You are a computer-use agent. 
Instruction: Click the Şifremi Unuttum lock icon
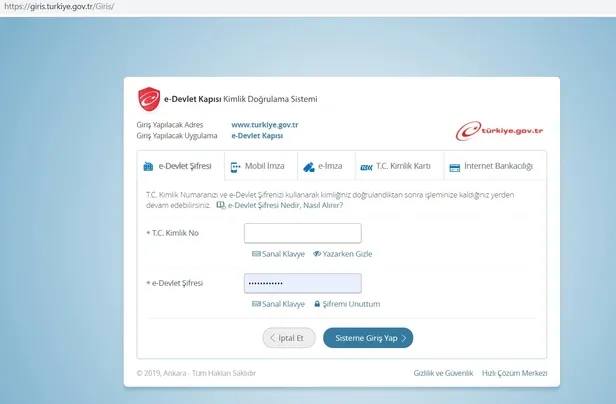click(x=317, y=304)
